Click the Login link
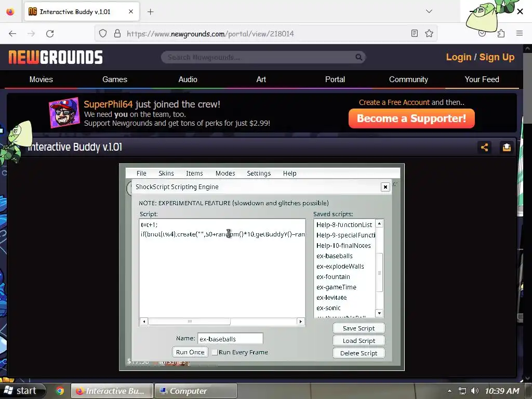532x399 pixels. point(459,57)
